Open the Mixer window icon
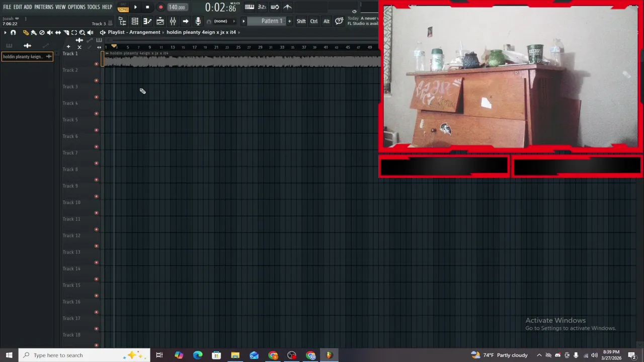 (x=173, y=21)
